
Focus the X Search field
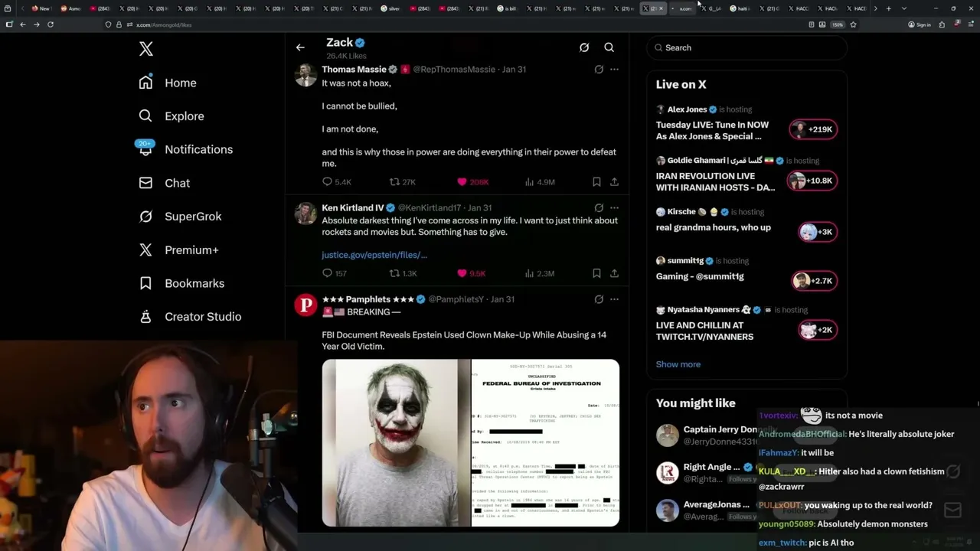coord(747,47)
